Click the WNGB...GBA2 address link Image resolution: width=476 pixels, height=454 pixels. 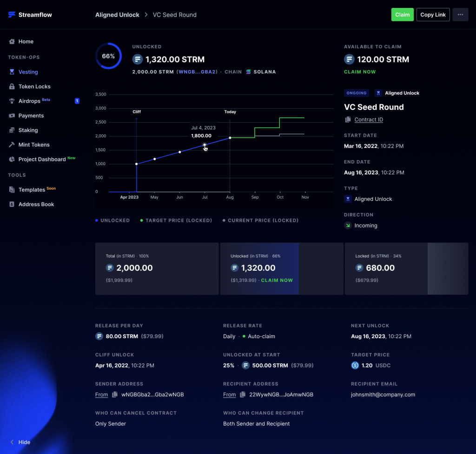point(197,72)
